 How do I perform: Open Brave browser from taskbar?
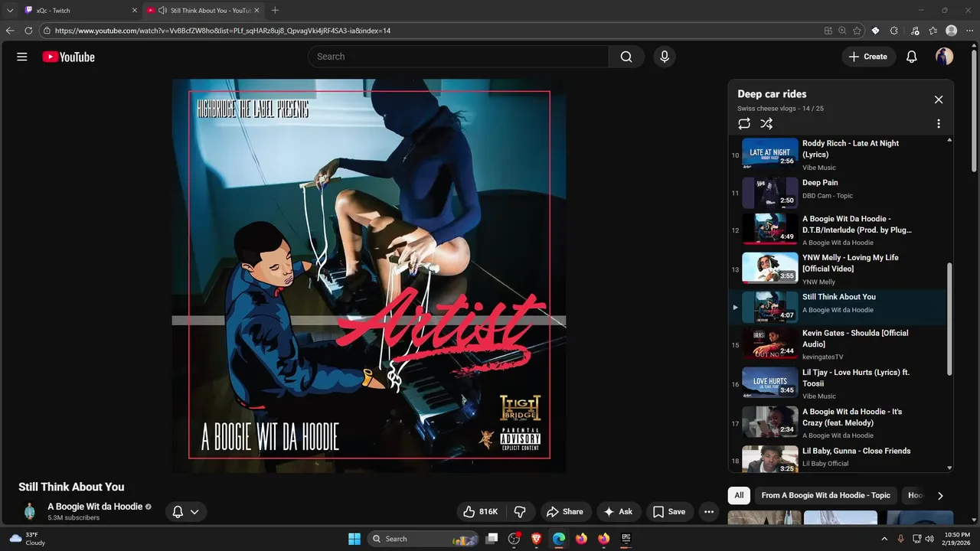[x=536, y=539]
